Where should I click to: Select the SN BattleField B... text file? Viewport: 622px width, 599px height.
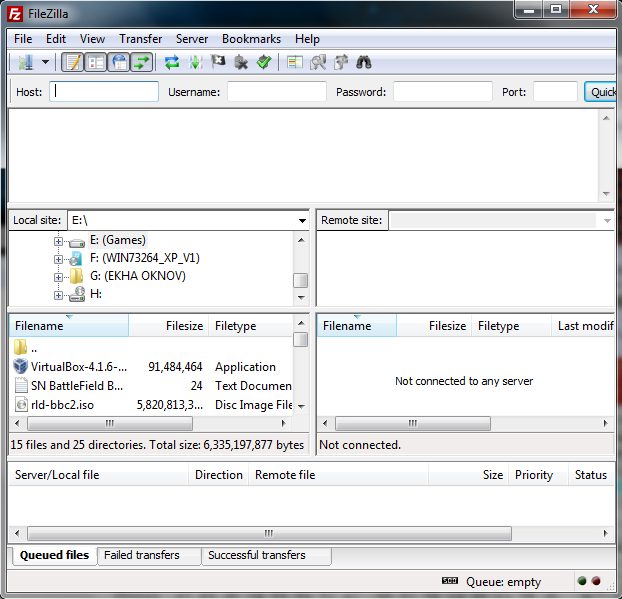77,386
